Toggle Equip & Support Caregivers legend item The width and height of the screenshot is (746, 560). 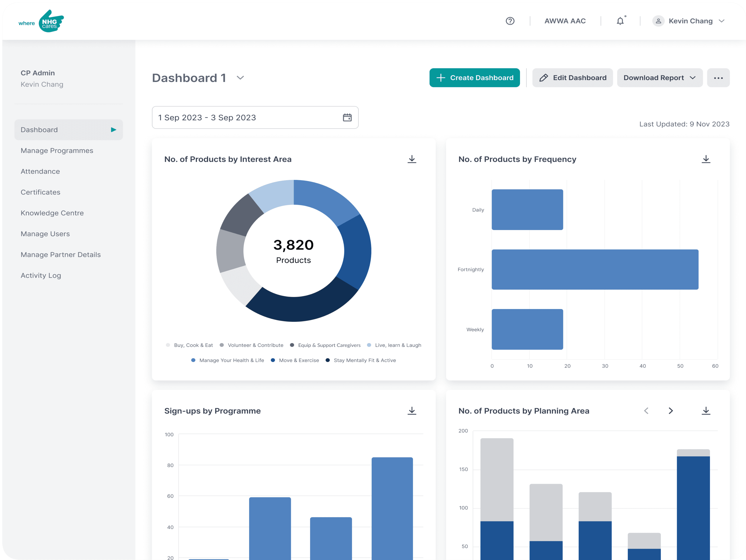point(325,345)
